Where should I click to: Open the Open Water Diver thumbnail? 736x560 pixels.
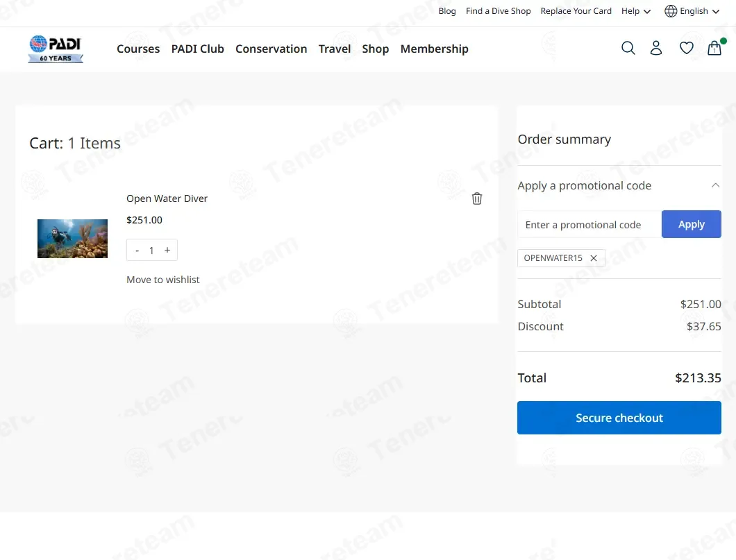point(72,238)
